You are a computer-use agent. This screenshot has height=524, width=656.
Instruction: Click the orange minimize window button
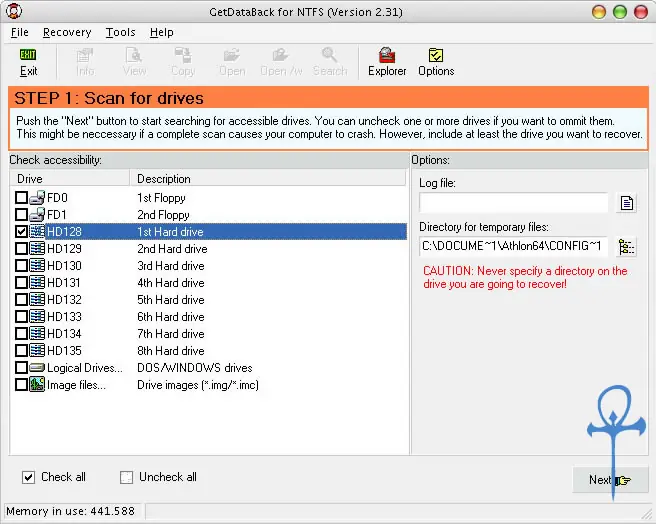tap(599, 12)
